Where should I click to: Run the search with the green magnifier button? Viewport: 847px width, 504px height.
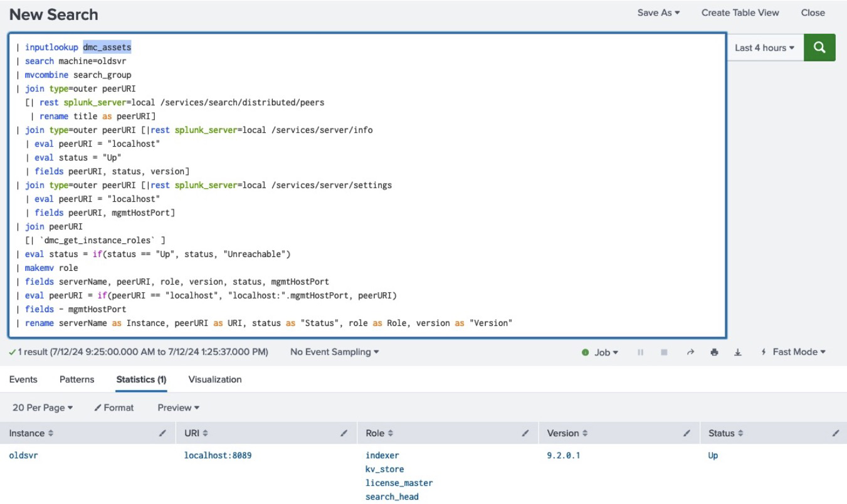point(819,48)
